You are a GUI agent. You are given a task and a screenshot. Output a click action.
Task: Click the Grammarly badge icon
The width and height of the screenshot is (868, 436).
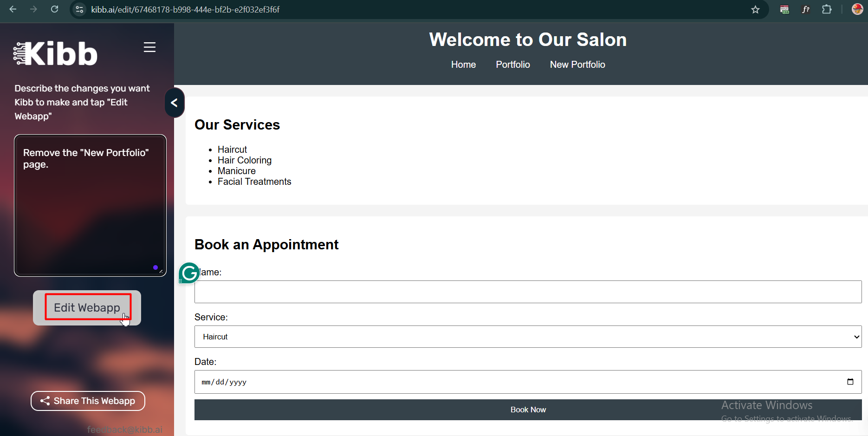[189, 273]
